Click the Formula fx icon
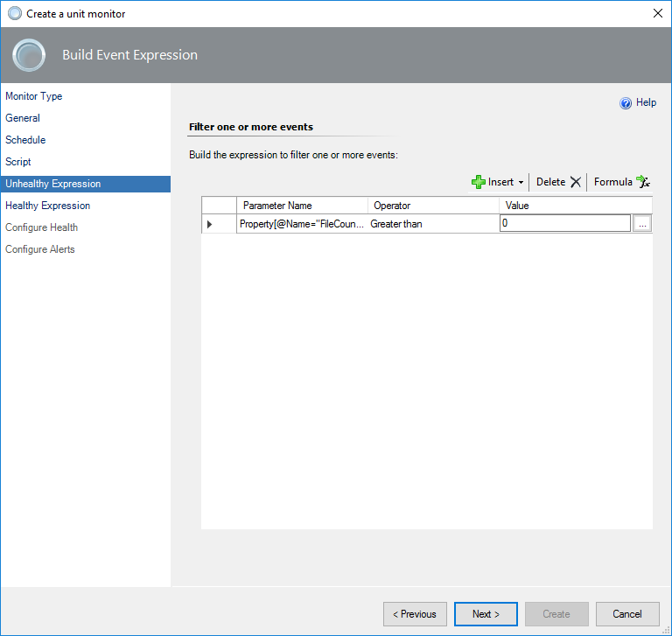Viewport: 672px width, 636px height. pyautogui.click(x=643, y=182)
